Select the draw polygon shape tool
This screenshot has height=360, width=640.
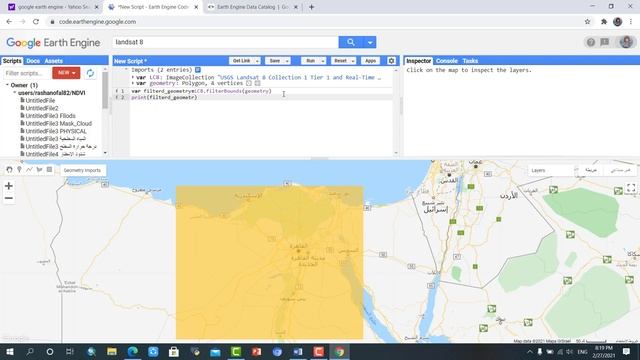[x=39, y=169]
